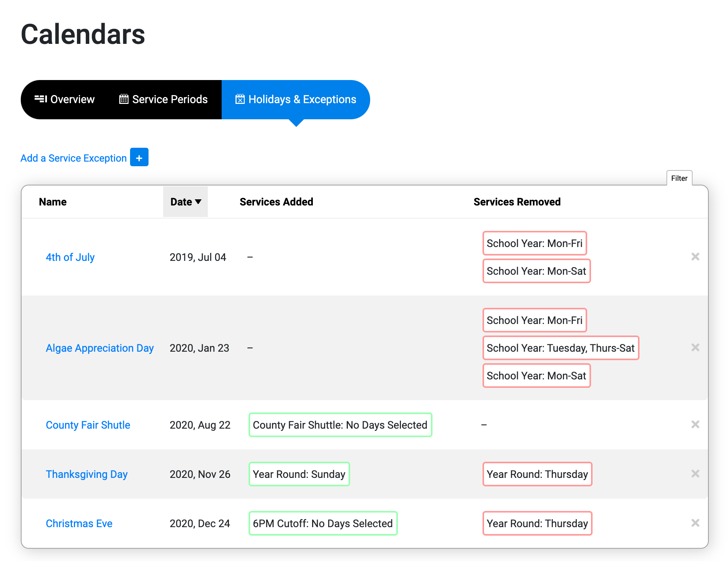
Task: Select School Year: Mon-Sat tag in Algae row
Action: point(536,376)
